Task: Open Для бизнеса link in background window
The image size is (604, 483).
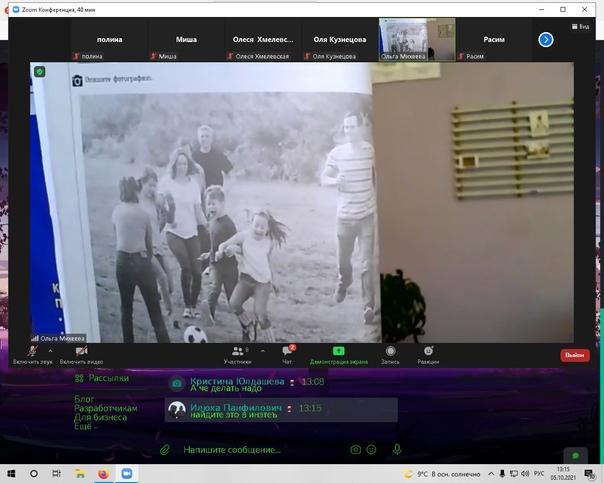Action: (100, 417)
